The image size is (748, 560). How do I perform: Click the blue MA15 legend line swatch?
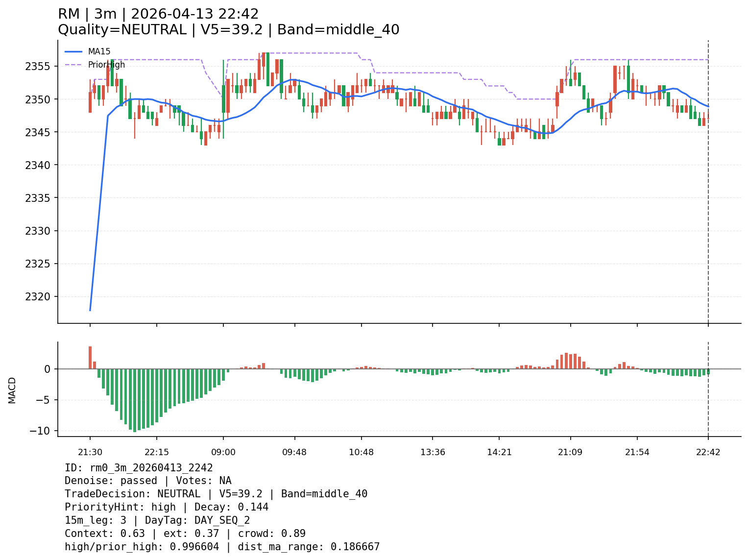[x=73, y=51]
